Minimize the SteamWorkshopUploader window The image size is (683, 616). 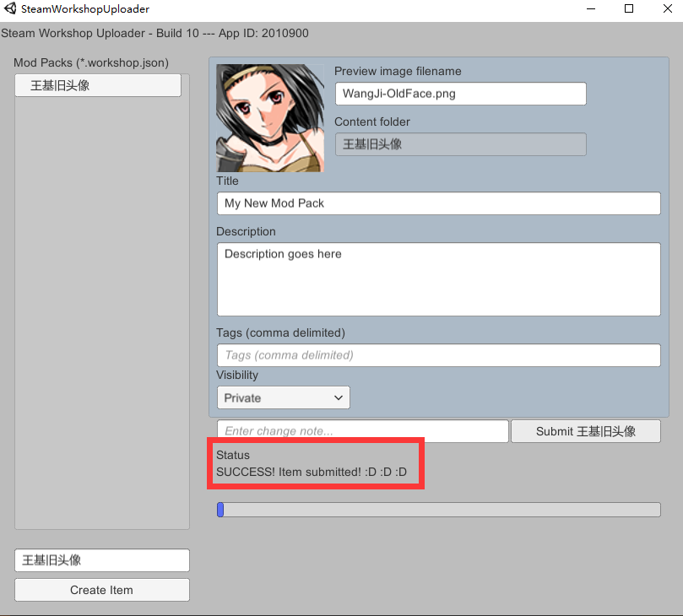(591, 8)
